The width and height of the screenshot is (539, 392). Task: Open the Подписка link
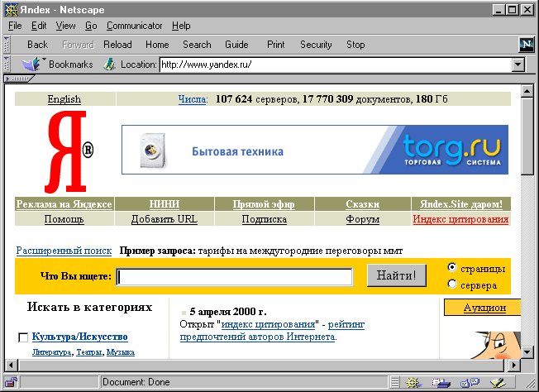pos(264,219)
